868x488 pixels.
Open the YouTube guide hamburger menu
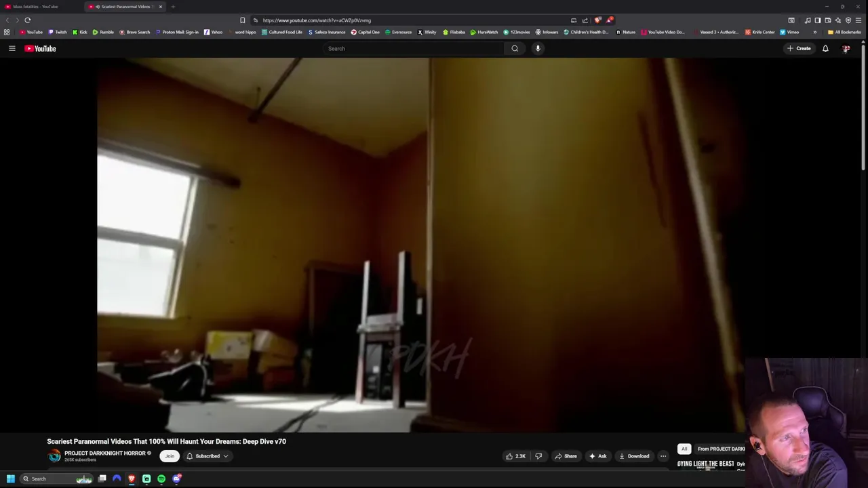point(12,48)
